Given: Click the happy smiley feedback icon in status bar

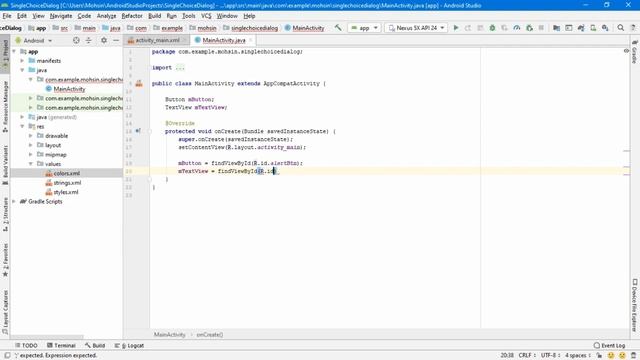Looking at the screenshot, I should (611, 356).
